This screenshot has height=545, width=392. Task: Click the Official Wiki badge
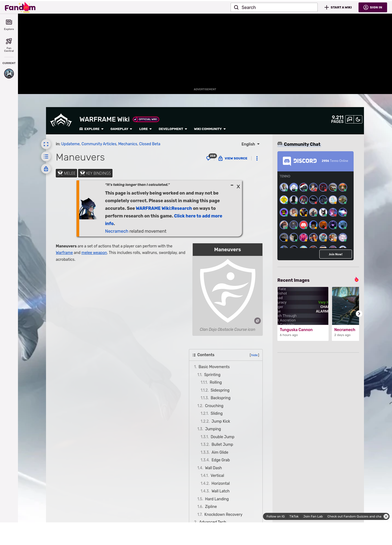pyautogui.click(x=146, y=119)
